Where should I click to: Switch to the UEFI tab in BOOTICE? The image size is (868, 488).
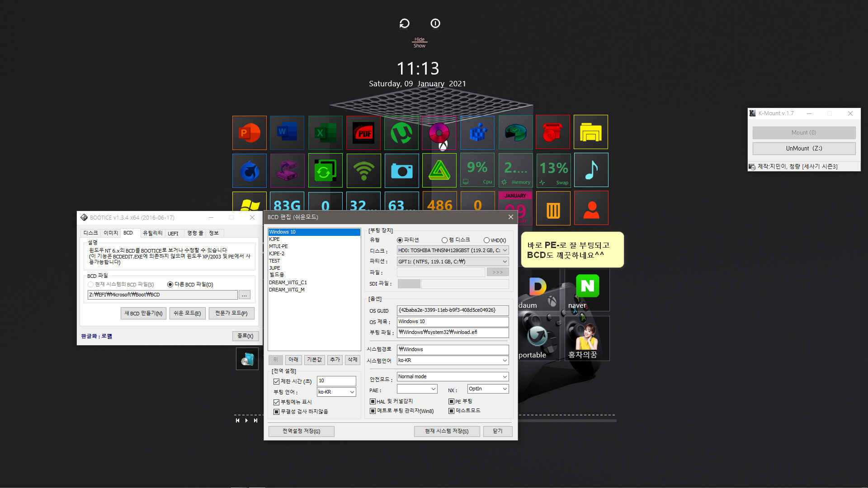pos(173,233)
